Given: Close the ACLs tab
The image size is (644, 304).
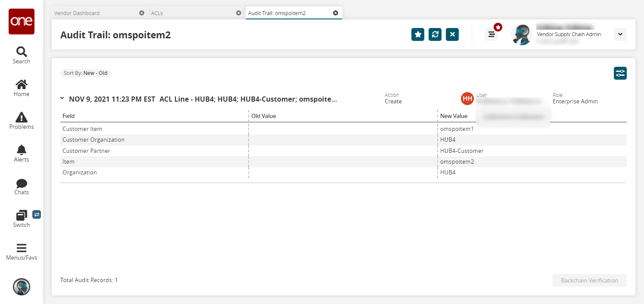Looking at the screenshot, I should click(239, 13).
